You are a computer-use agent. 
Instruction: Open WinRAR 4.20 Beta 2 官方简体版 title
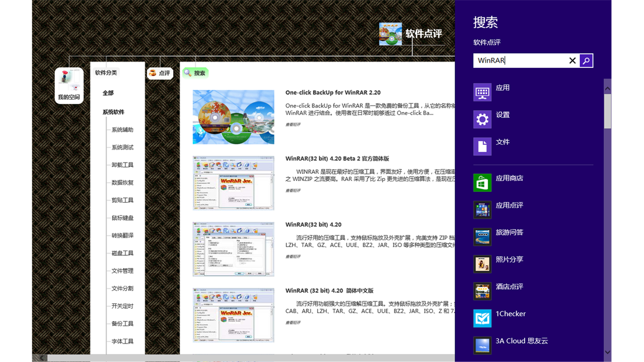pyautogui.click(x=337, y=159)
